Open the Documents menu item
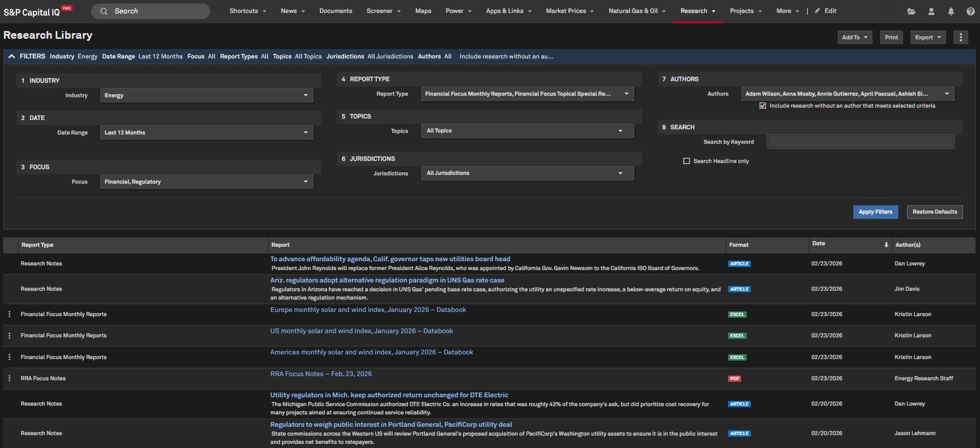980x448 pixels. point(335,11)
